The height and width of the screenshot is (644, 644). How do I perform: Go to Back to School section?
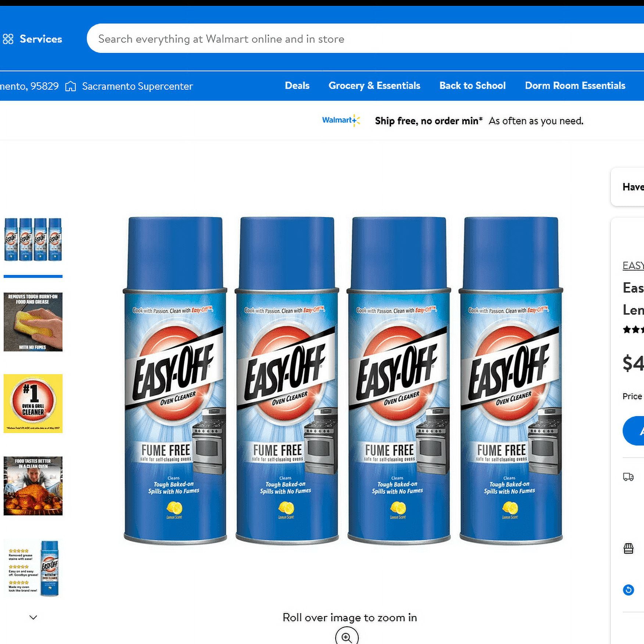click(x=472, y=86)
